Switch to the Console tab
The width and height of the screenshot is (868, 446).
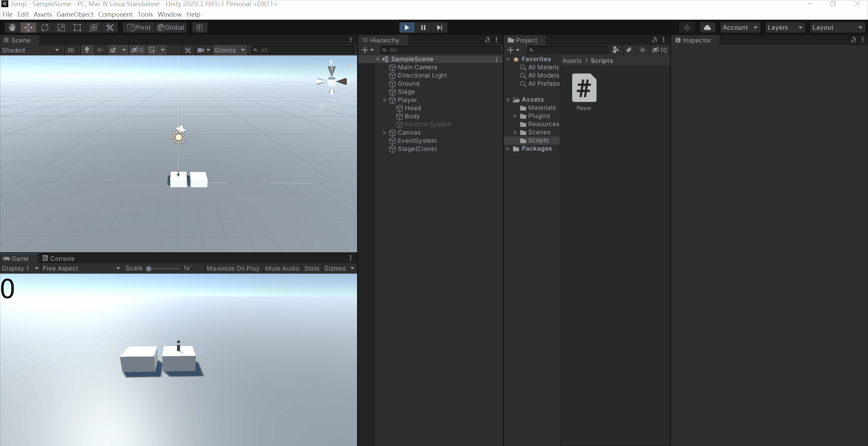pos(58,258)
